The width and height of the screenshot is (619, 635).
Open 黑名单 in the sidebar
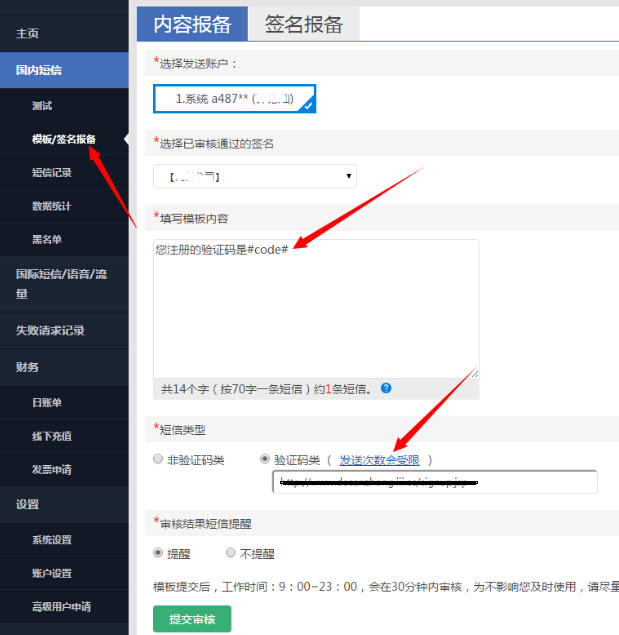[47, 239]
